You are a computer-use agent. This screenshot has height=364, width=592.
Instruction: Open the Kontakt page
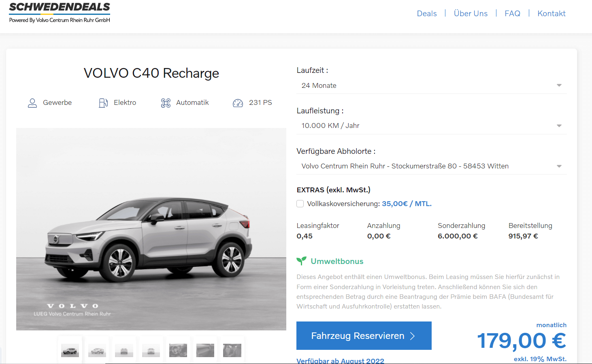[x=552, y=13]
